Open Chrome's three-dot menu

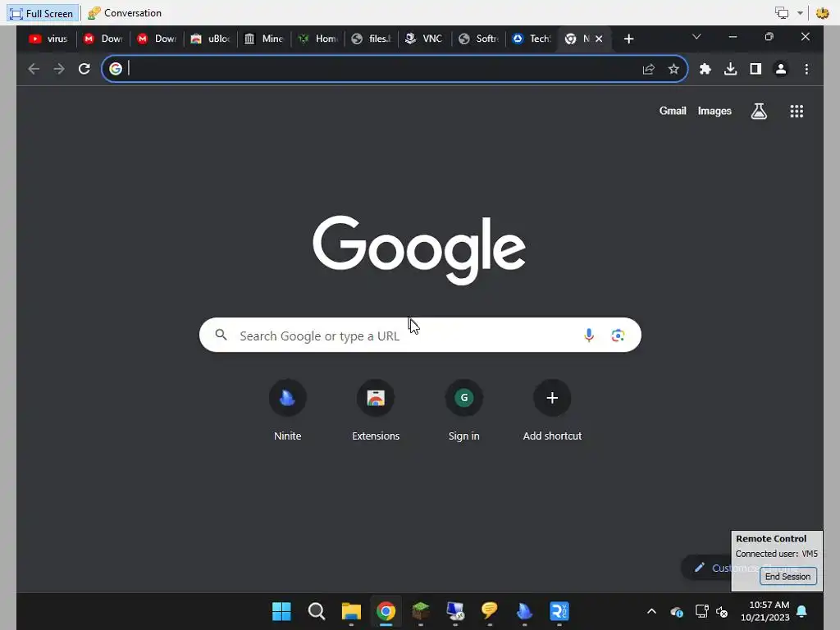pyautogui.click(x=806, y=69)
